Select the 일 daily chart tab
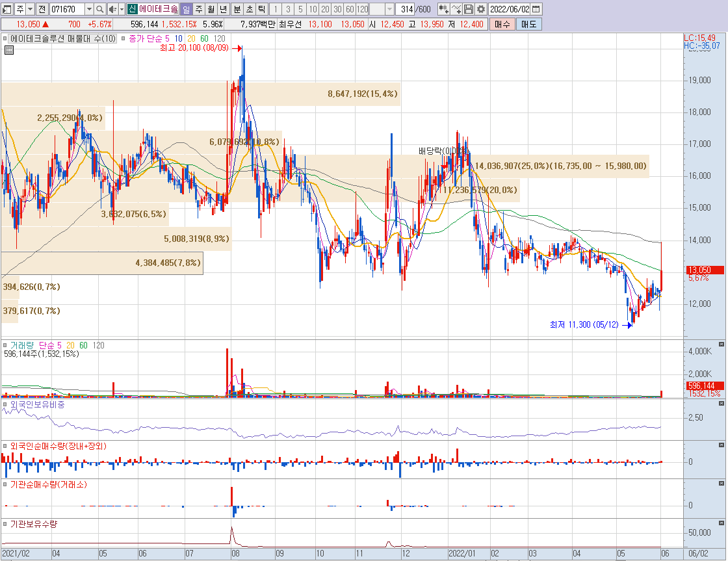Image resolution: width=728 pixels, height=561 pixels. click(186, 9)
